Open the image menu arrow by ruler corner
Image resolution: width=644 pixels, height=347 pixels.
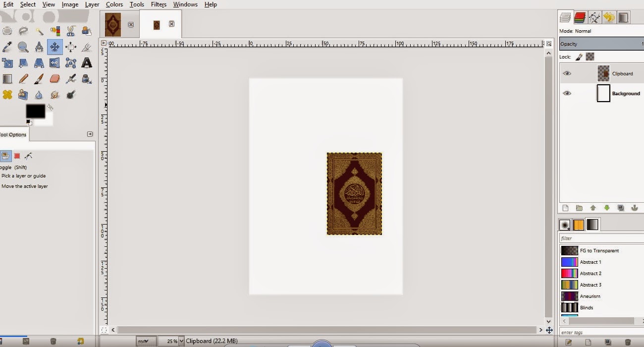tap(104, 43)
